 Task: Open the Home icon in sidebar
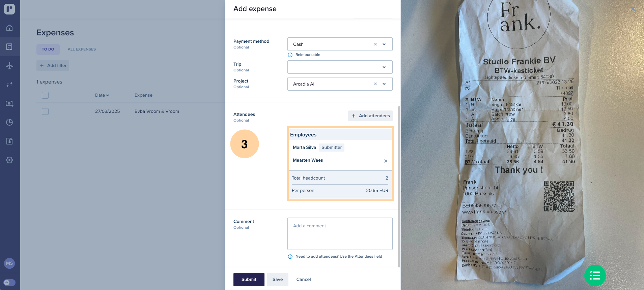[x=9, y=28]
